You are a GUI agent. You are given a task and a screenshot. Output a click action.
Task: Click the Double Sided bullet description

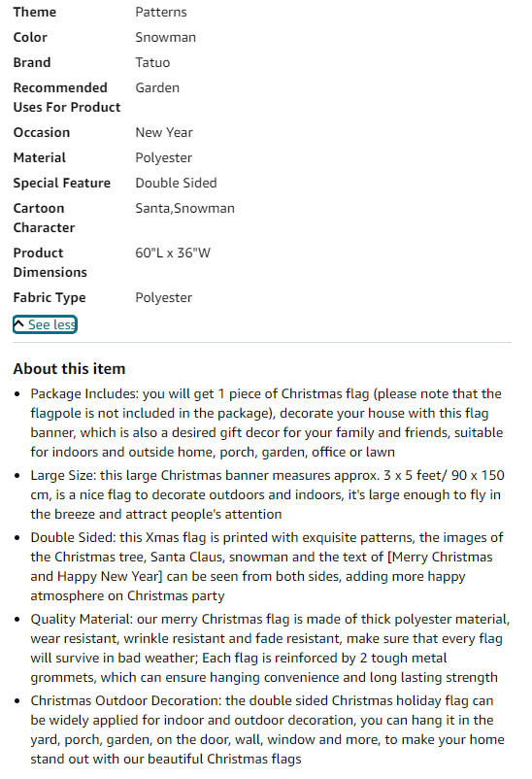click(267, 566)
